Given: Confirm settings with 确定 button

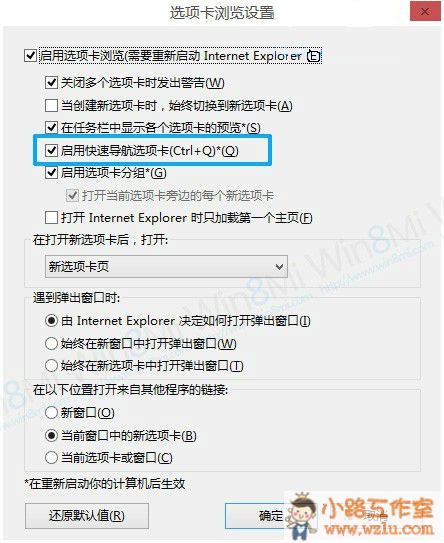Looking at the screenshot, I should 271,516.
